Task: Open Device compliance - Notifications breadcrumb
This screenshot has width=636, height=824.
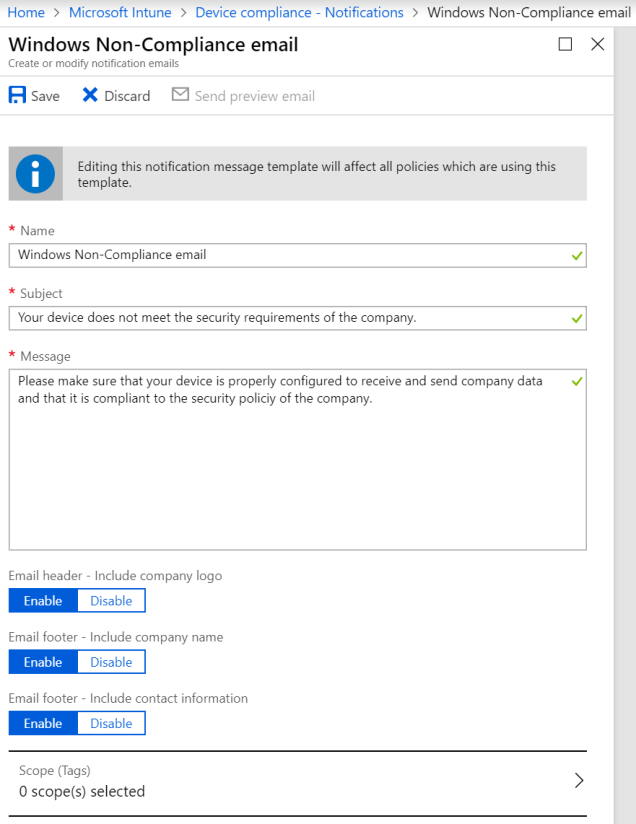Action: (x=299, y=12)
